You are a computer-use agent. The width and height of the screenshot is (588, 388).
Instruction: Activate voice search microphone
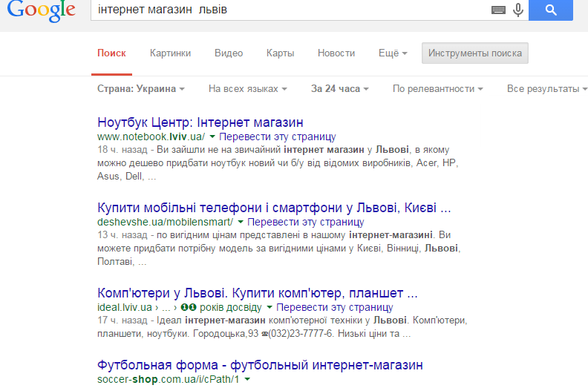click(x=518, y=10)
